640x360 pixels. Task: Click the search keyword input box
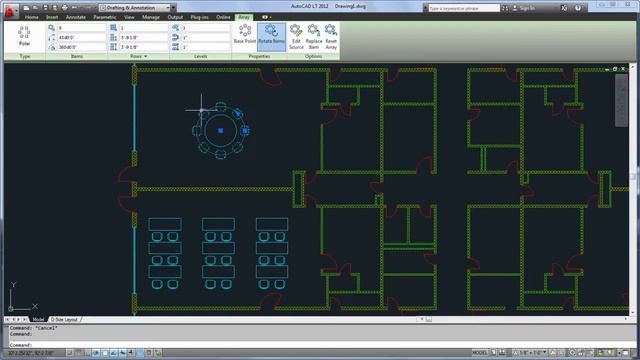point(464,8)
